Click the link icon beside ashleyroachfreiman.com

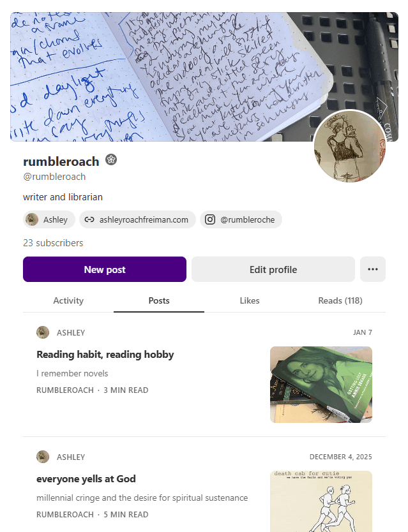pyautogui.click(x=89, y=219)
